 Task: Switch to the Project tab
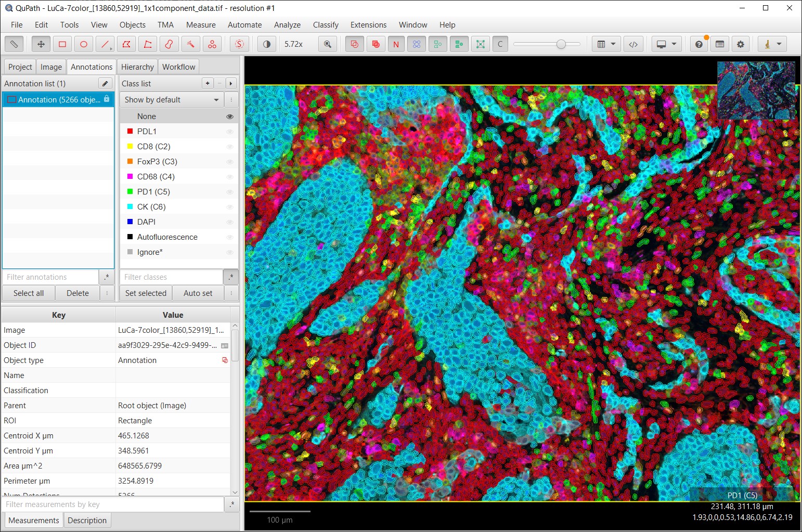[x=20, y=67]
